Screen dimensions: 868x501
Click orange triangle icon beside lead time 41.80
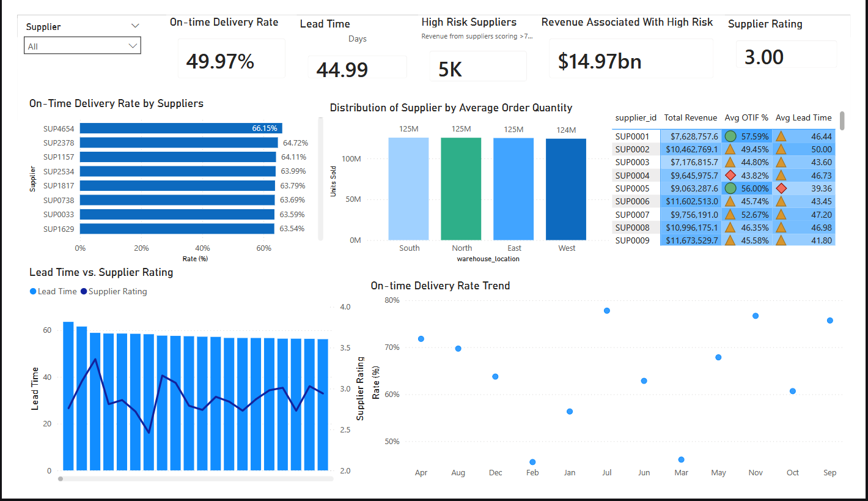click(x=781, y=240)
